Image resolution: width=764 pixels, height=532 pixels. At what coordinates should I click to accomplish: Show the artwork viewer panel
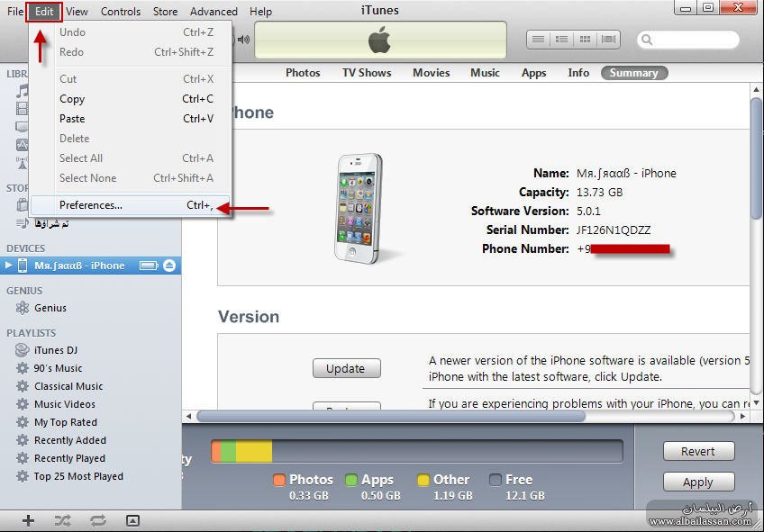132,521
